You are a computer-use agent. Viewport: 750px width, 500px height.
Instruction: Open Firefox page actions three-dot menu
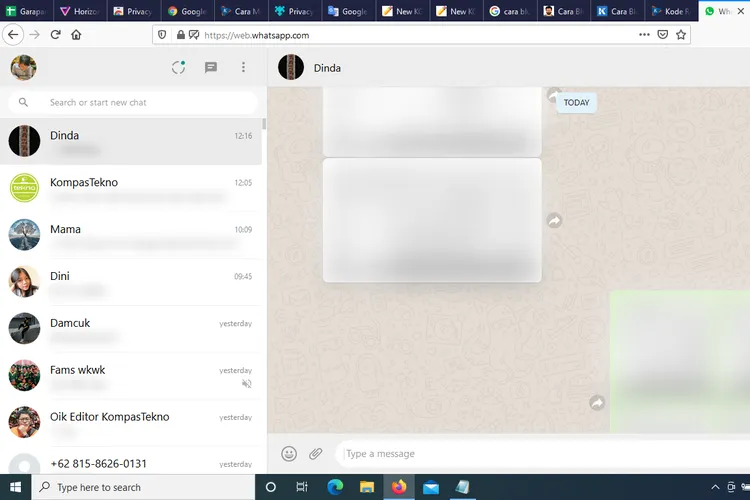click(644, 34)
